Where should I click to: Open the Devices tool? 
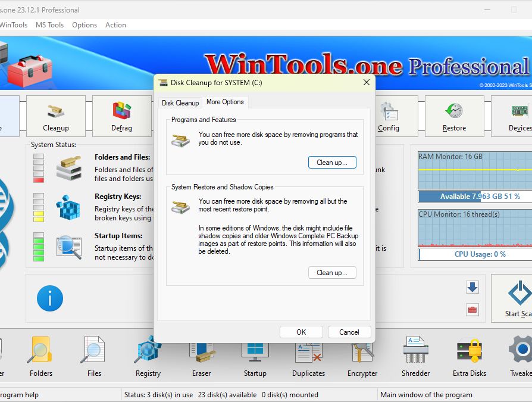point(512,116)
